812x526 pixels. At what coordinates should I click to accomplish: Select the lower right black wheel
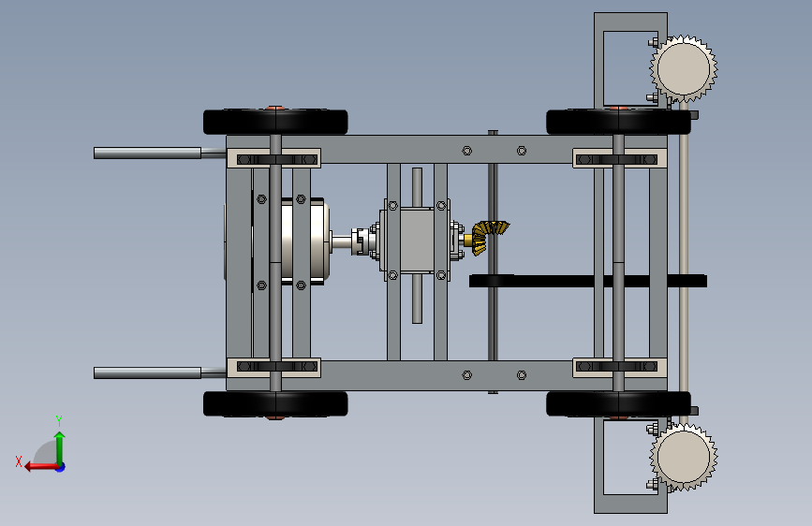(618, 403)
